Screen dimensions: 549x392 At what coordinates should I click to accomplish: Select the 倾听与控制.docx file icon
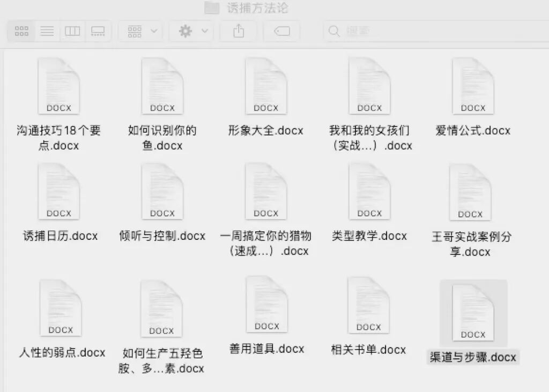click(162, 191)
